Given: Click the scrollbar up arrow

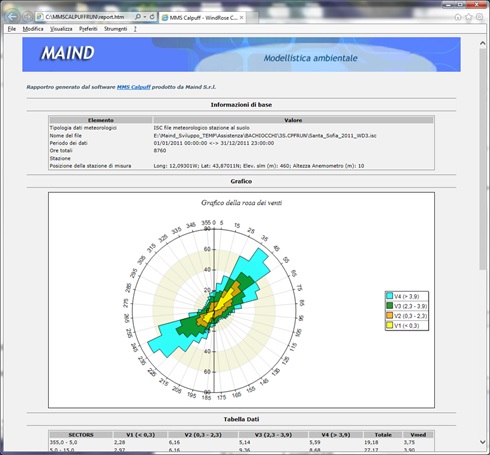Looking at the screenshot, I should coord(482,43).
